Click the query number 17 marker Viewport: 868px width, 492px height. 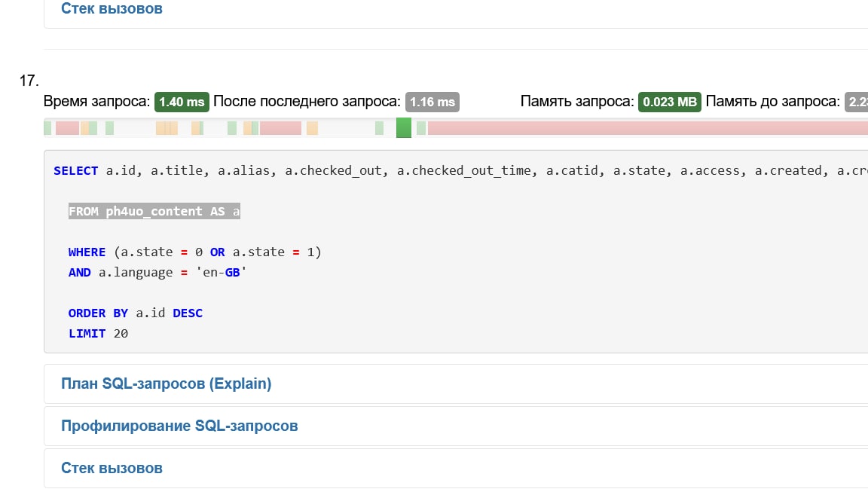29,81
